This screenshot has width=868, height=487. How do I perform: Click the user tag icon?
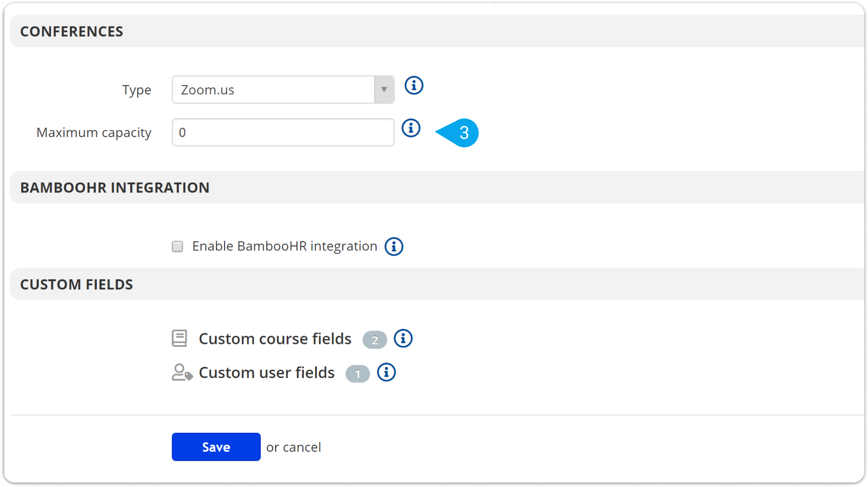point(182,372)
